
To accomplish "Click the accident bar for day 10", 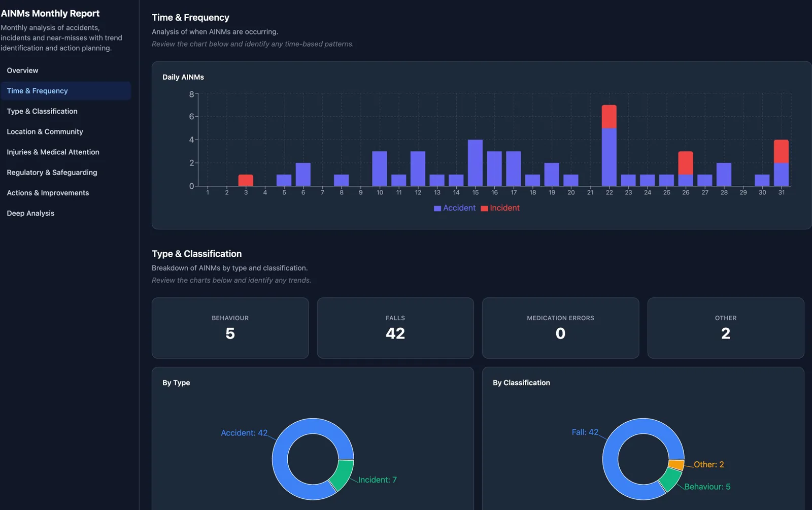I will tap(380, 168).
